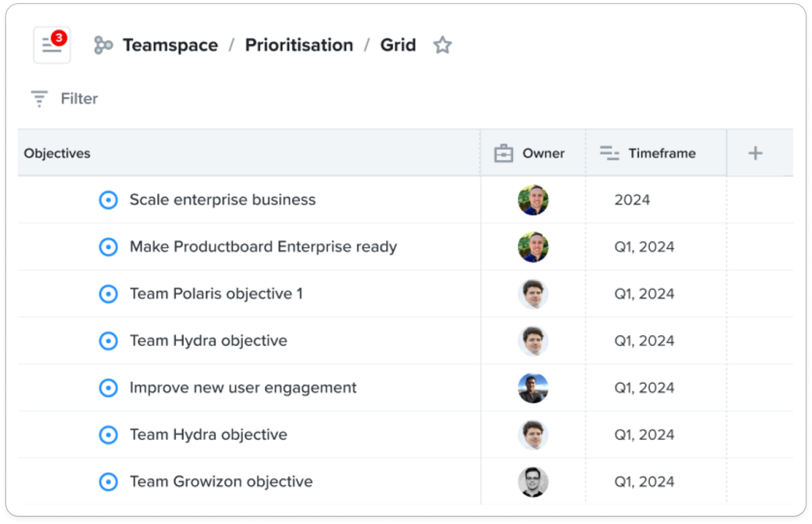
Task: Click the objective icon for Scale enterprise business
Action: tap(108, 200)
